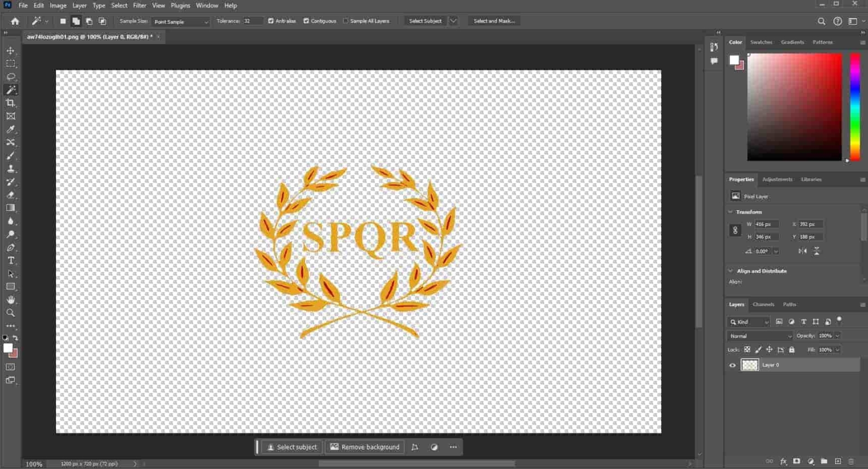Image resolution: width=868 pixels, height=469 pixels.
Task: Click the hue slider in Color panel
Action: click(x=855, y=107)
